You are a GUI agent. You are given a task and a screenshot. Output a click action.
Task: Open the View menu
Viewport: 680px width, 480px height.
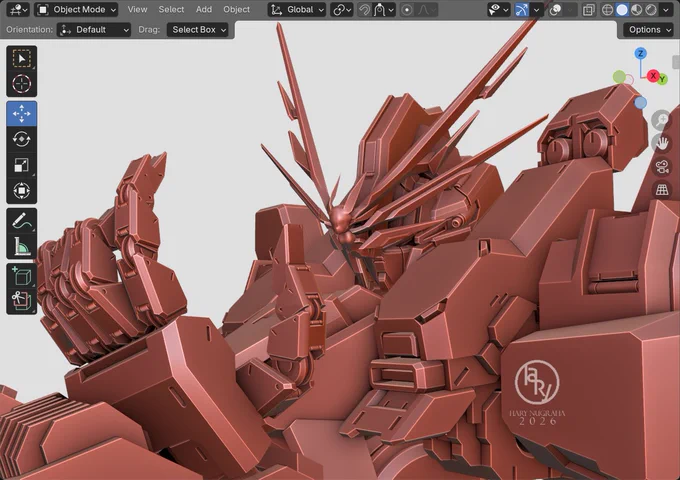137,9
